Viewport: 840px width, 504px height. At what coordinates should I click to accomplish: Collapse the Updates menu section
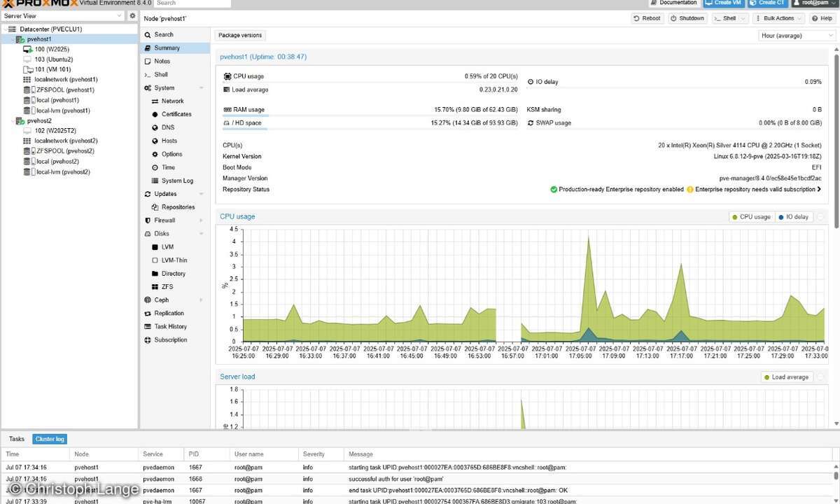201,194
